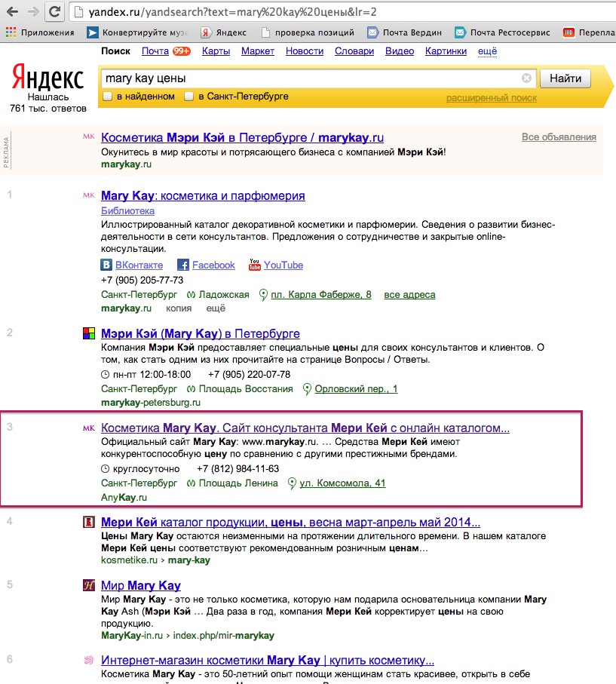616x684 pixels.
Task: Click the Библиотека link
Action: coord(128,210)
